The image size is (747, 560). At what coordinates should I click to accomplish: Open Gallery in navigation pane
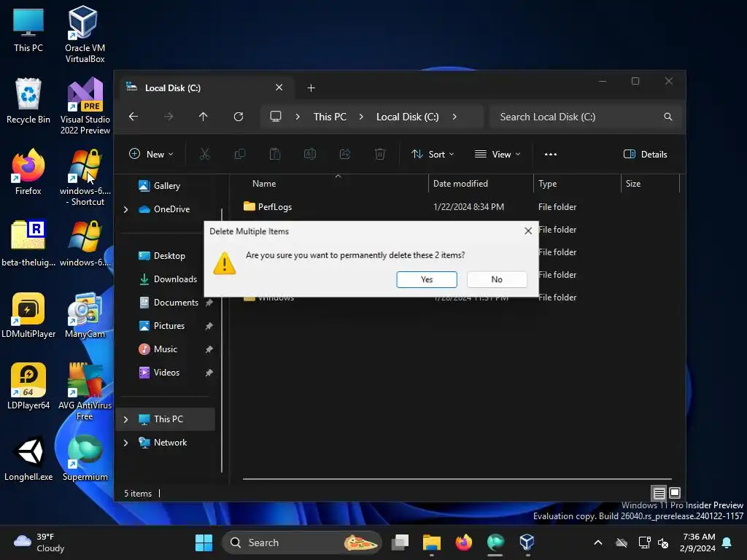tap(166, 186)
